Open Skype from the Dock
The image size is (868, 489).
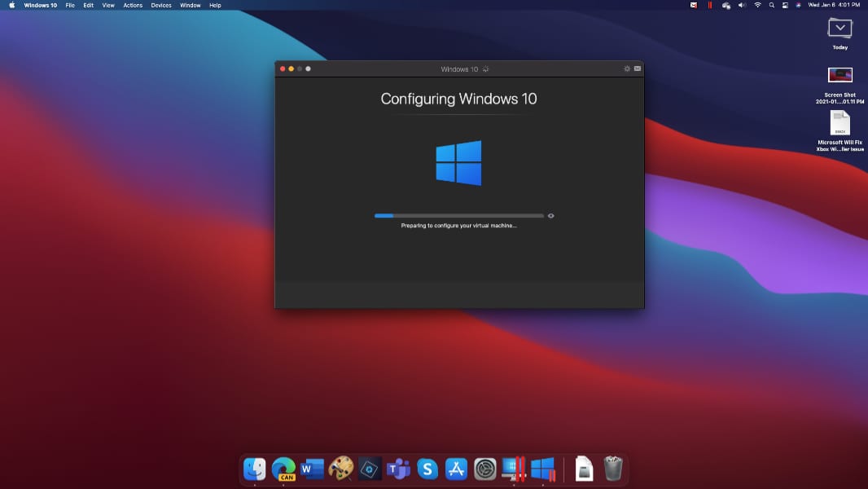tap(427, 469)
